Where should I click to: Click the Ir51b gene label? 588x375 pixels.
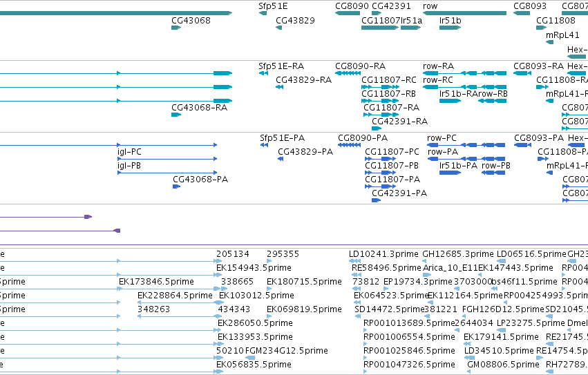(x=451, y=21)
